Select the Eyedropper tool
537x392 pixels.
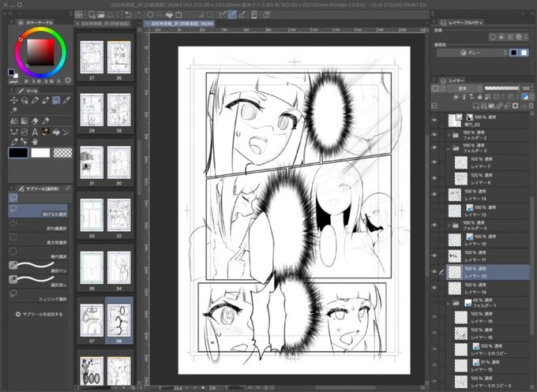coord(67,100)
